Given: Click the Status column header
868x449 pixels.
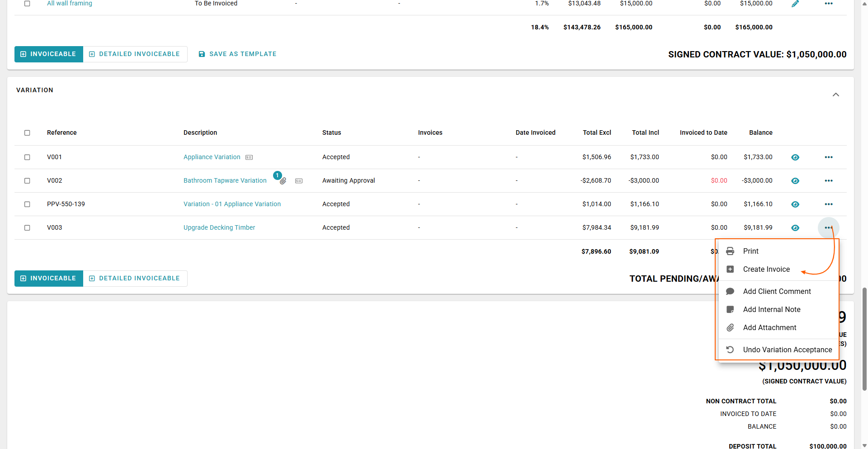Looking at the screenshot, I should pyautogui.click(x=332, y=132).
